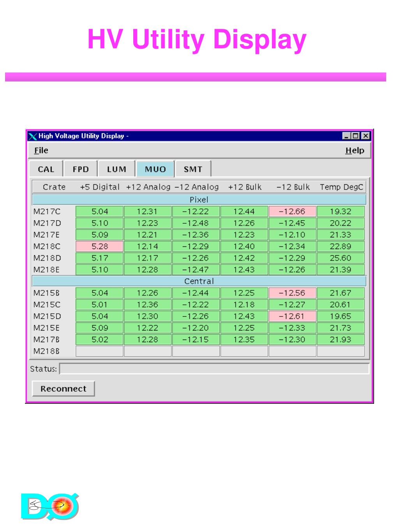Click the D0 logo at the bottom
Image resolution: width=399 pixels, height=532 pixels.
[x=50, y=507]
